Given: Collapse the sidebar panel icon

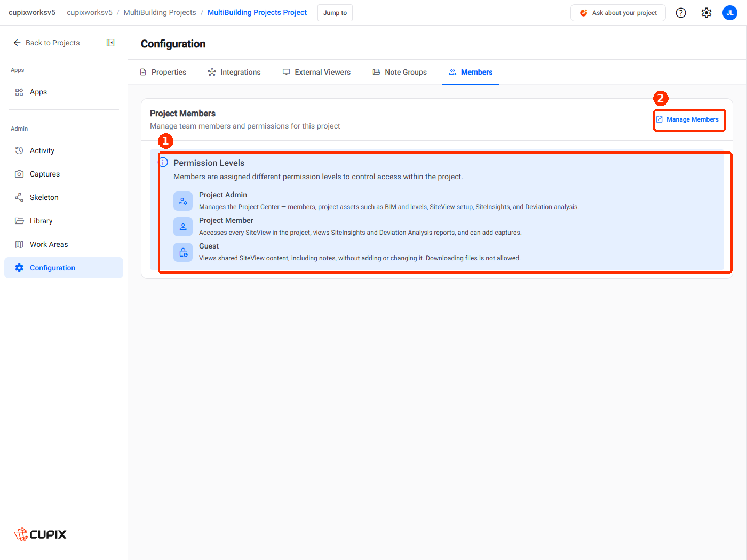Looking at the screenshot, I should [110, 43].
